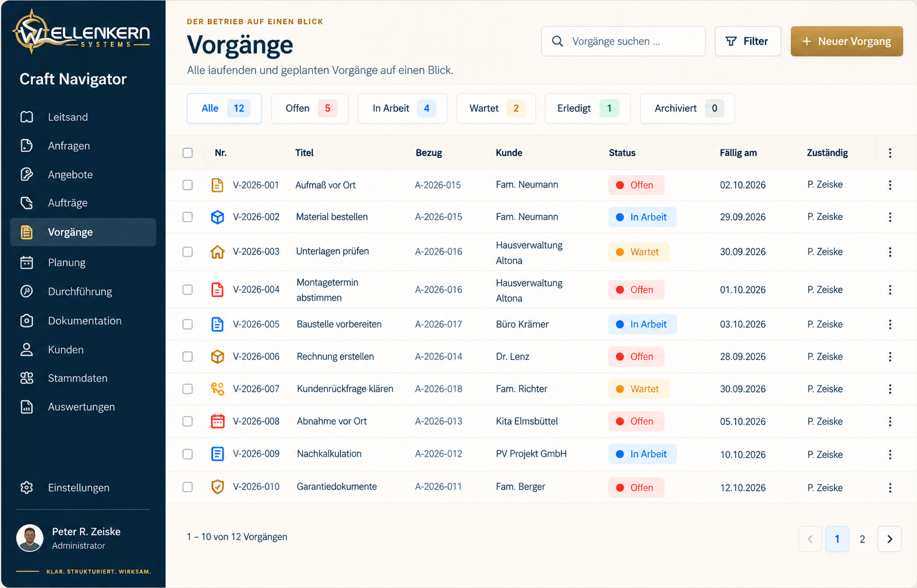Open the row menu for V-2026-001

point(890,185)
